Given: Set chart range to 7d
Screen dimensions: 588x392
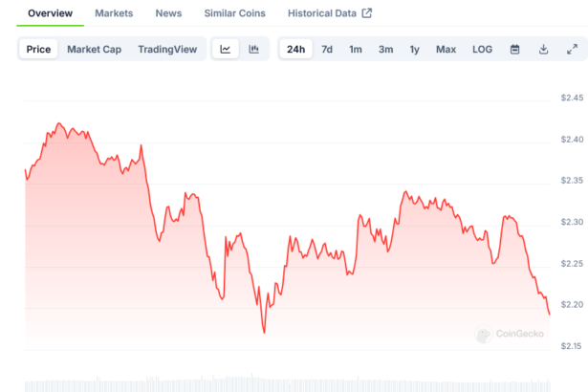Looking at the screenshot, I should pos(327,50).
